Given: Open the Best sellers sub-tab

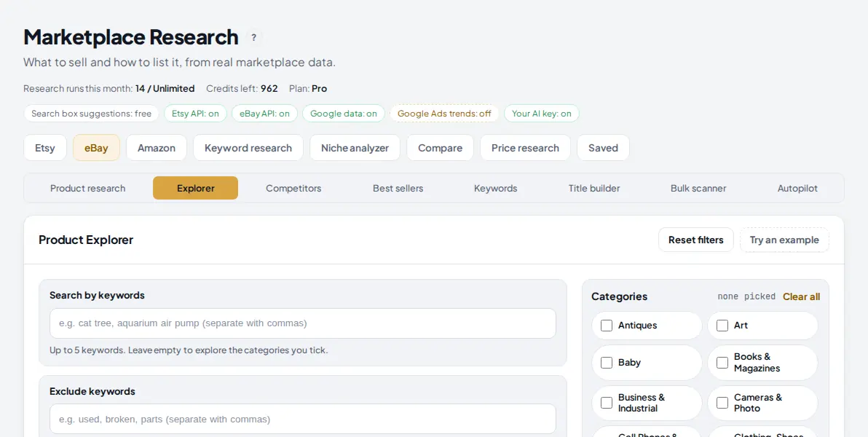Looking at the screenshot, I should tap(398, 189).
